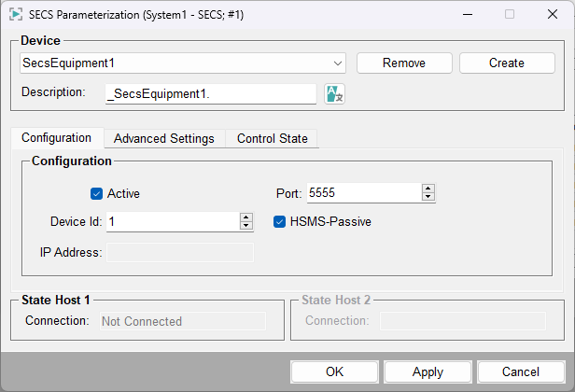Open the Control State tab
The width and height of the screenshot is (575, 392).
pyautogui.click(x=272, y=138)
